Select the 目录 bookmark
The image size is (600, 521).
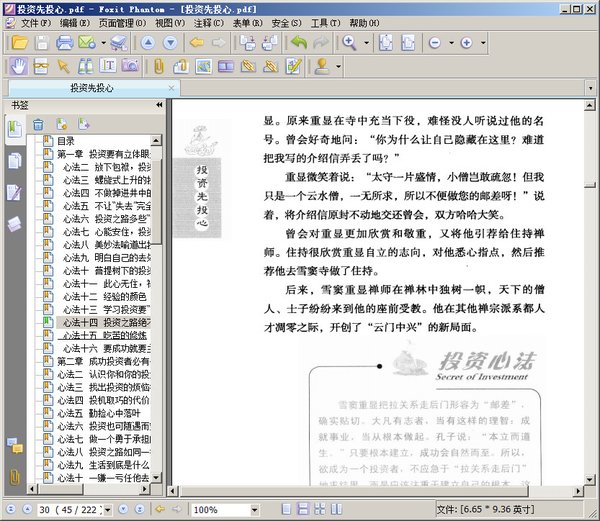(x=65, y=141)
